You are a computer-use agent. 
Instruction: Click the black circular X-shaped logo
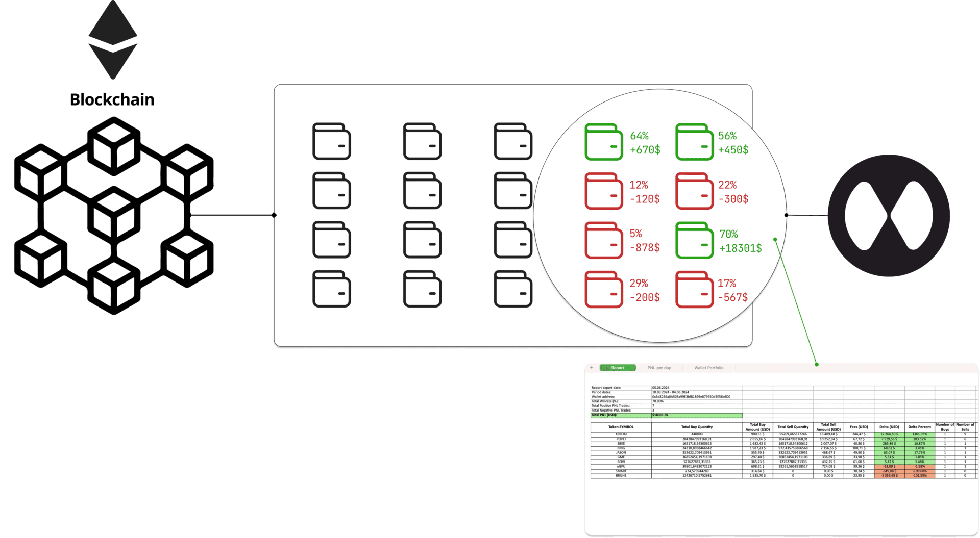coord(889,216)
